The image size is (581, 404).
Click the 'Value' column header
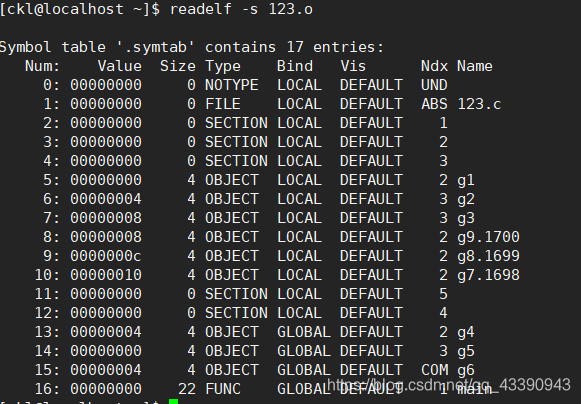coord(120,66)
